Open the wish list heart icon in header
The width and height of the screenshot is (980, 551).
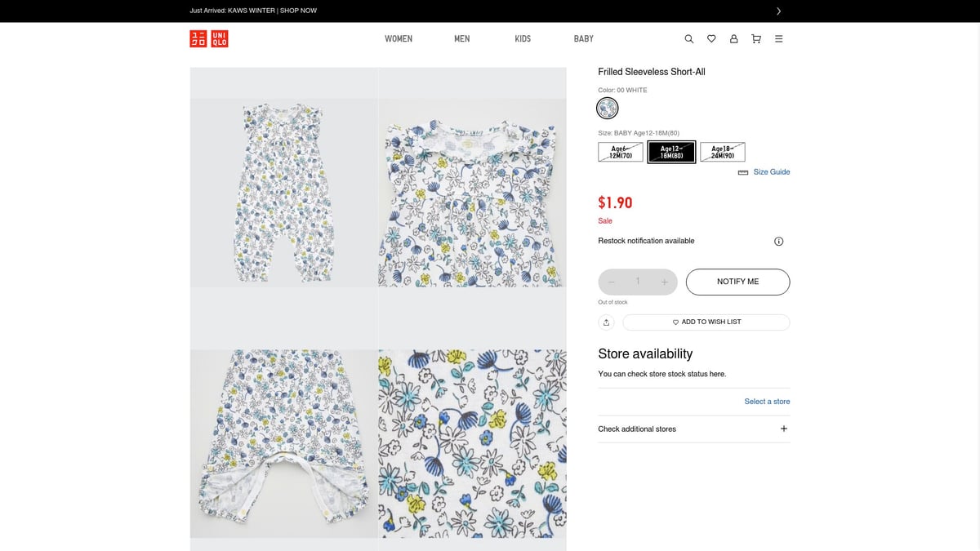(711, 38)
